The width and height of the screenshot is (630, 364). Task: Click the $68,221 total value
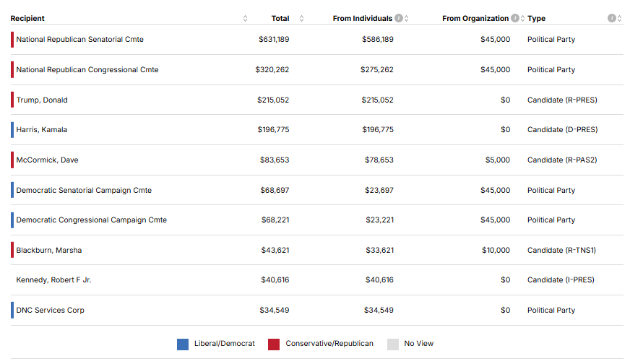[275, 220]
